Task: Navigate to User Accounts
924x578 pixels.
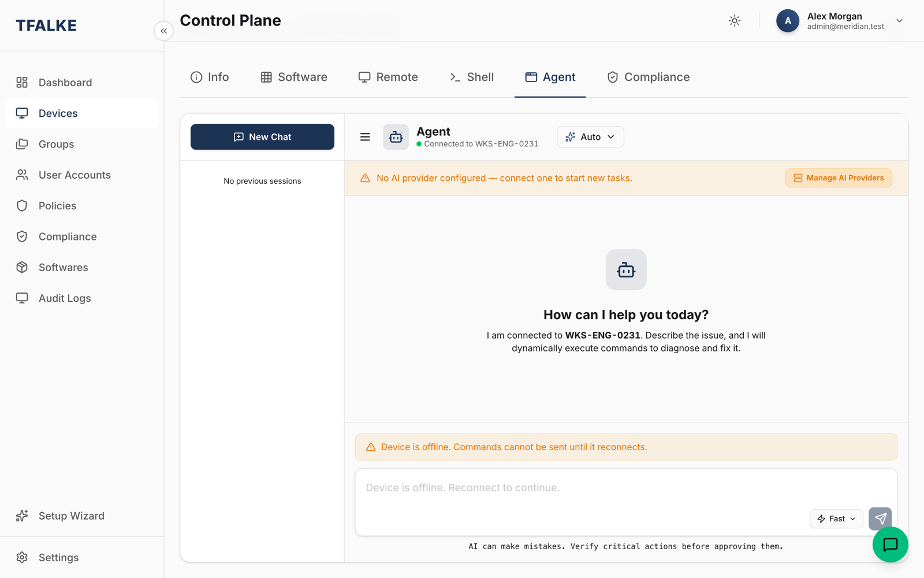Action: [82, 175]
